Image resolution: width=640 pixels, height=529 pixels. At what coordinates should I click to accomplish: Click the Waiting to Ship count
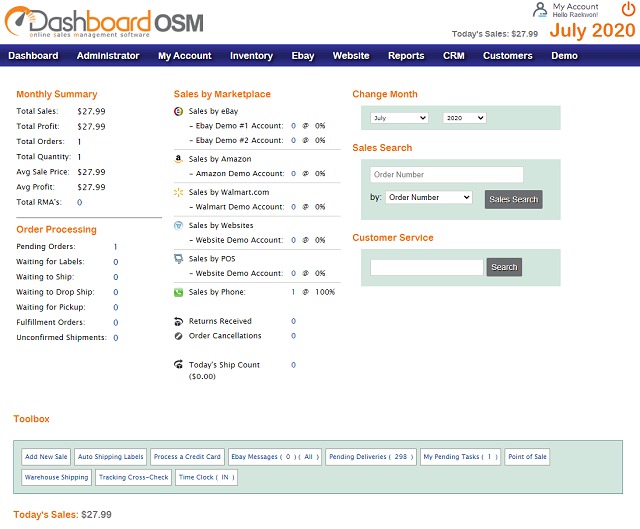(116, 277)
